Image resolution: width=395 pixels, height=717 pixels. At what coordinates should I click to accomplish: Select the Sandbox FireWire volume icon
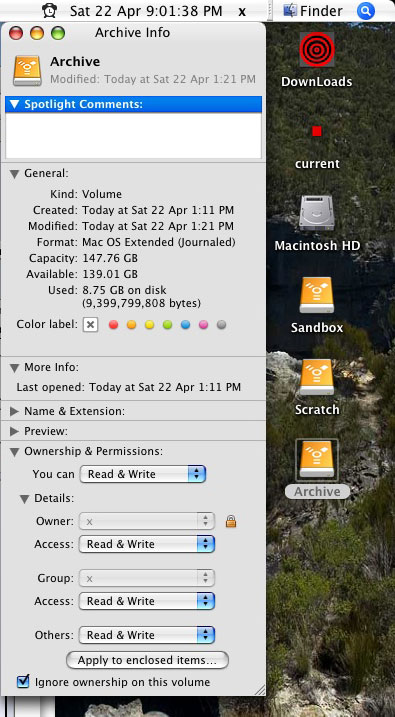tap(317, 295)
